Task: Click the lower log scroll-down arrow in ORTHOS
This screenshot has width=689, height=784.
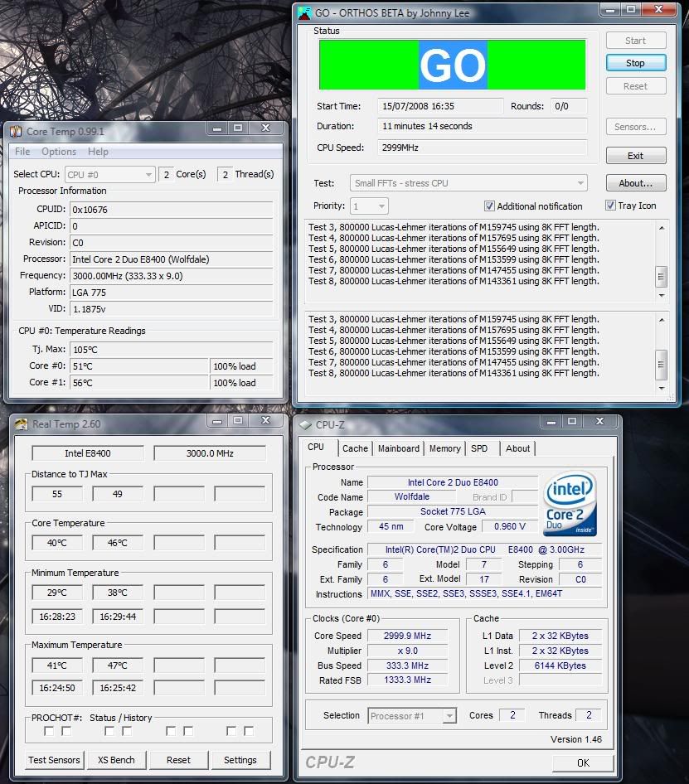Action: pos(662,388)
